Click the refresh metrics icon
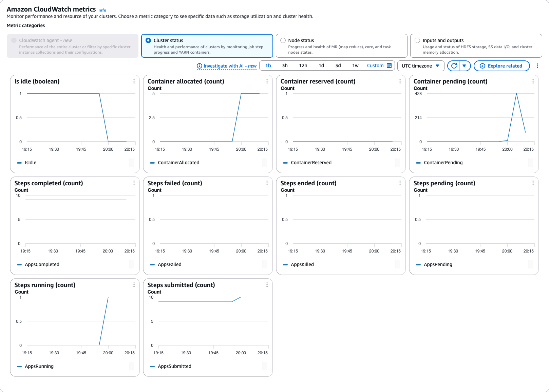Image resolution: width=549 pixels, height=392 pixels. click(454, 66)
